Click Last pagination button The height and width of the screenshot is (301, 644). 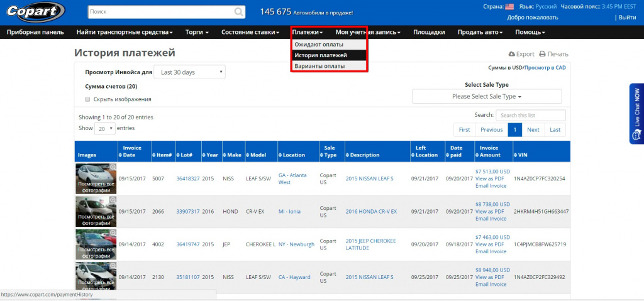[555, 129]
